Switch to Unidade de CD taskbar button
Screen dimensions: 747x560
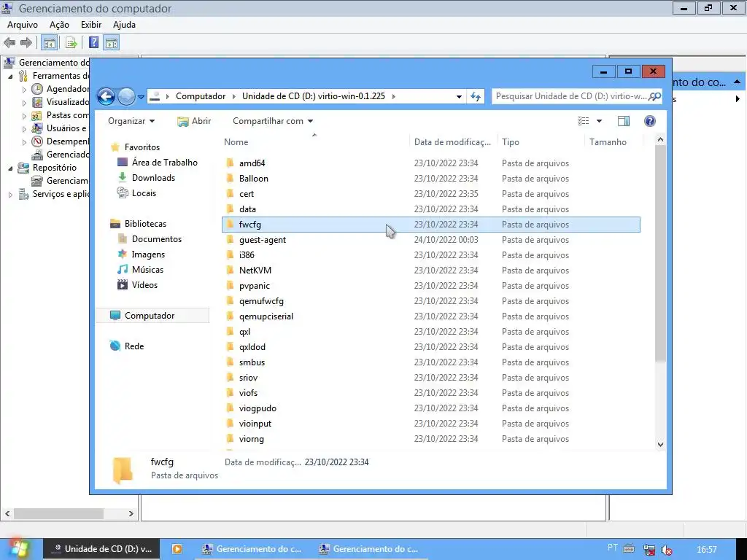click(101, 549)
